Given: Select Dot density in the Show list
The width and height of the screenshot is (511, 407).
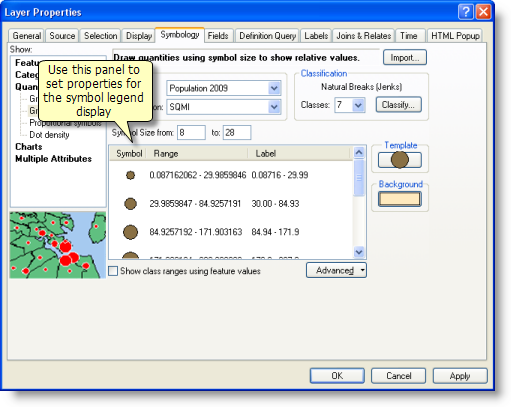Looking at the screenshot, I should coord(49,135).
